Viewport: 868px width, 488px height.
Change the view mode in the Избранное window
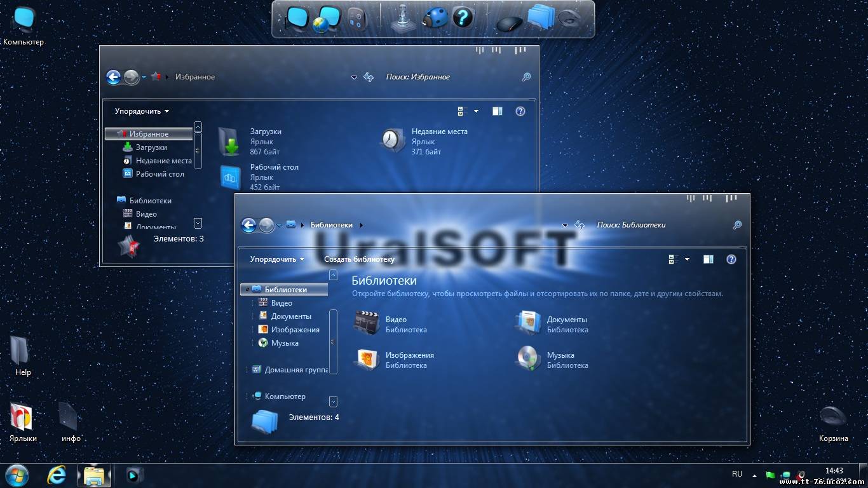pyautogui.click(x=463, y=111)
